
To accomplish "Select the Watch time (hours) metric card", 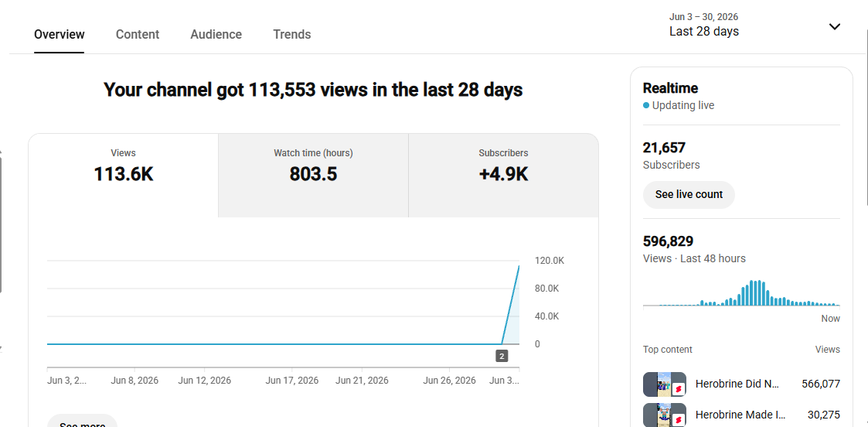I will [x=313, y=175].
